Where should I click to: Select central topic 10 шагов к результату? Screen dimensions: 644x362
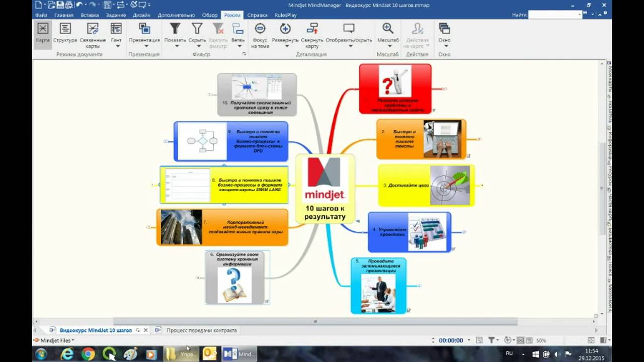pos(325,190)
